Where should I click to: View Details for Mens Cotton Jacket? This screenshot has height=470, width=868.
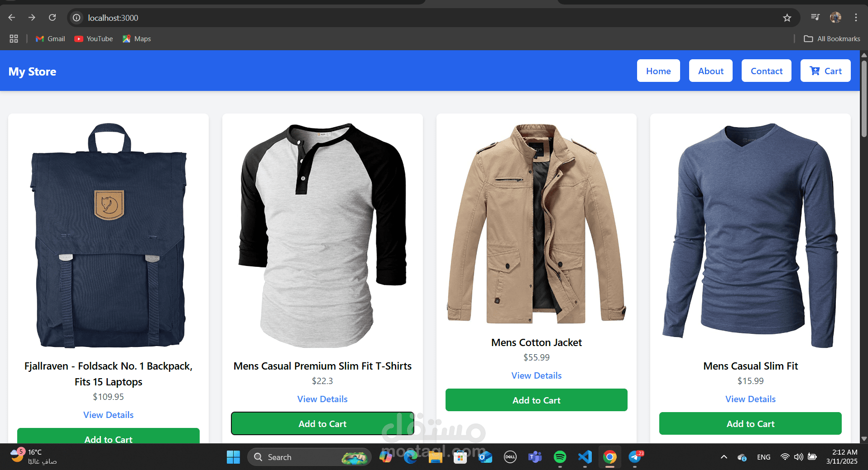537,375
